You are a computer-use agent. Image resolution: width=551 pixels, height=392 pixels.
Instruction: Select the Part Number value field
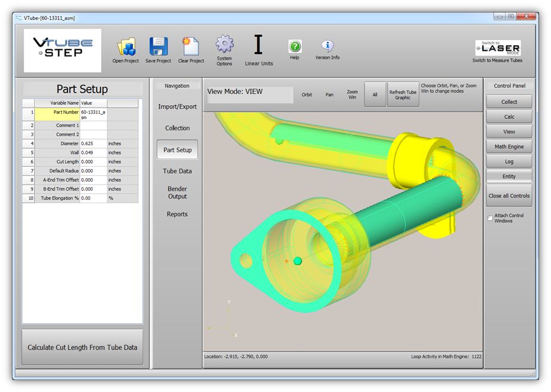coord(93,115)
